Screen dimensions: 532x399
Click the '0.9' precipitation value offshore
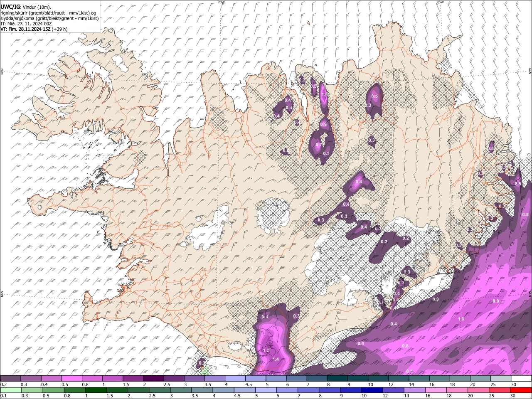point(496,301)
